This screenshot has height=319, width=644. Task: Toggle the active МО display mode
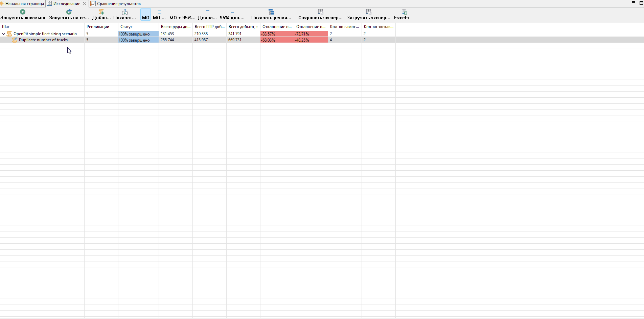(146, 15)
